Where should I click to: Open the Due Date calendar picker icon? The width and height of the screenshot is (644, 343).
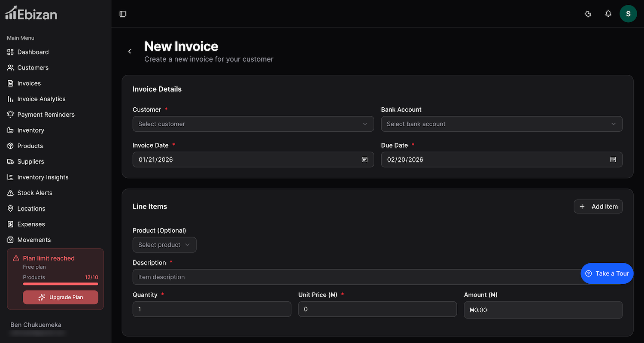pos(613,160)
